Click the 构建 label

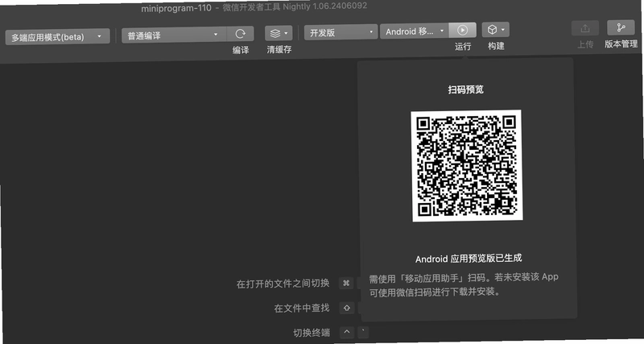coord(496,46)
